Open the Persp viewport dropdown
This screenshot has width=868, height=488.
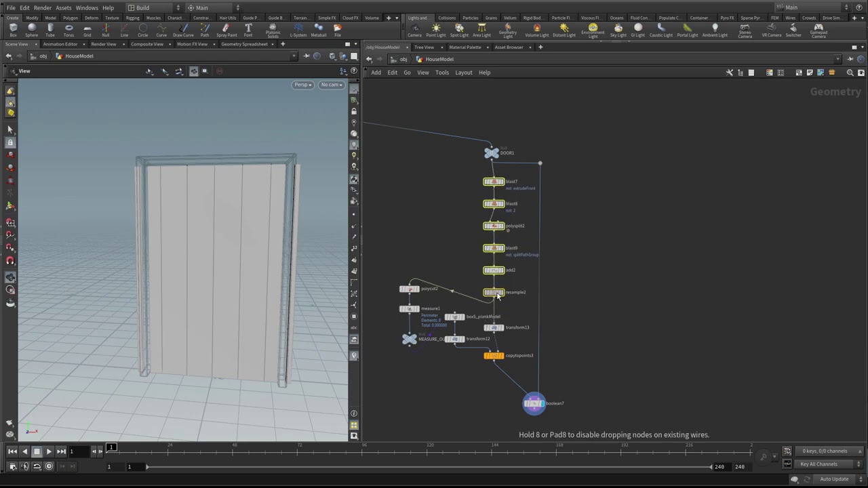point(302,85)
